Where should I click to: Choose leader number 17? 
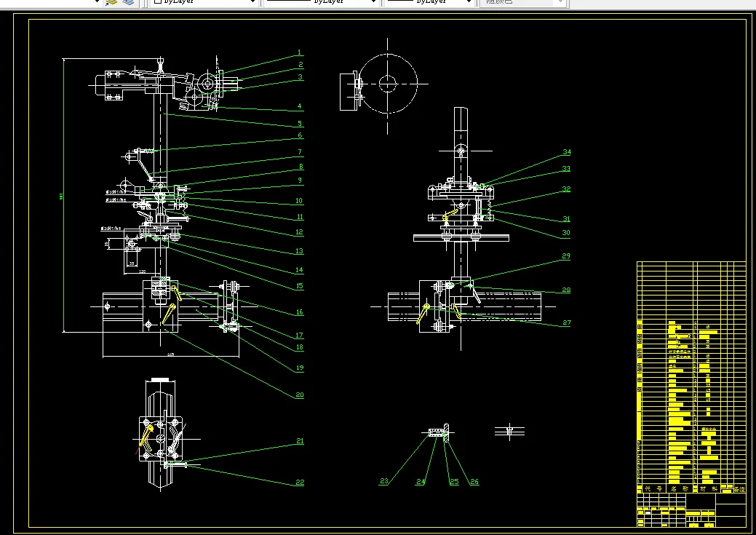(299, 336)
